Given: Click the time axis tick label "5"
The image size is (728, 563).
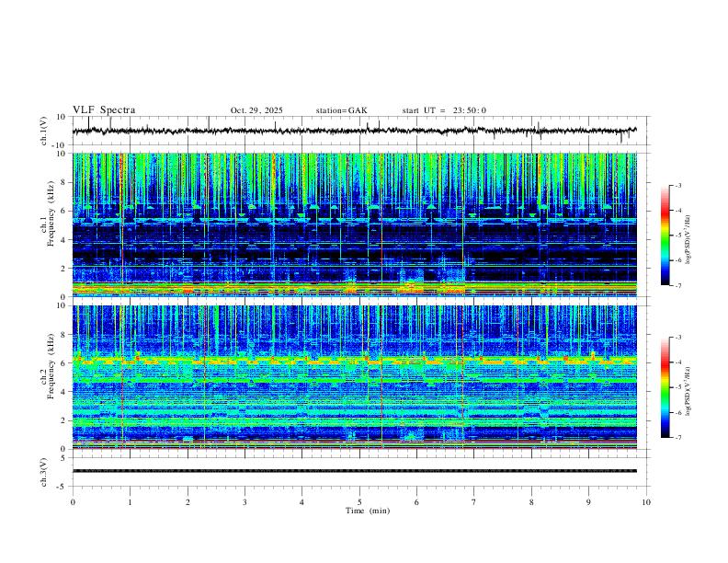Looking at the screenshot, I should (359, 502).
